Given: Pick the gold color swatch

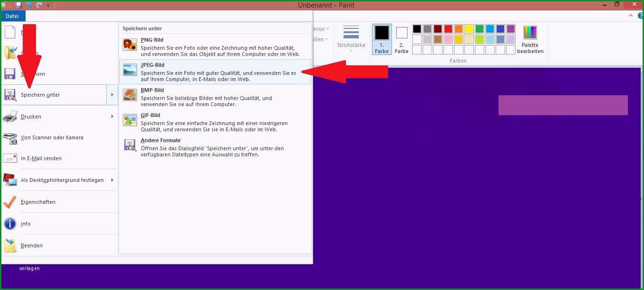Looking at the screenshot, I should tap(459, 39).
